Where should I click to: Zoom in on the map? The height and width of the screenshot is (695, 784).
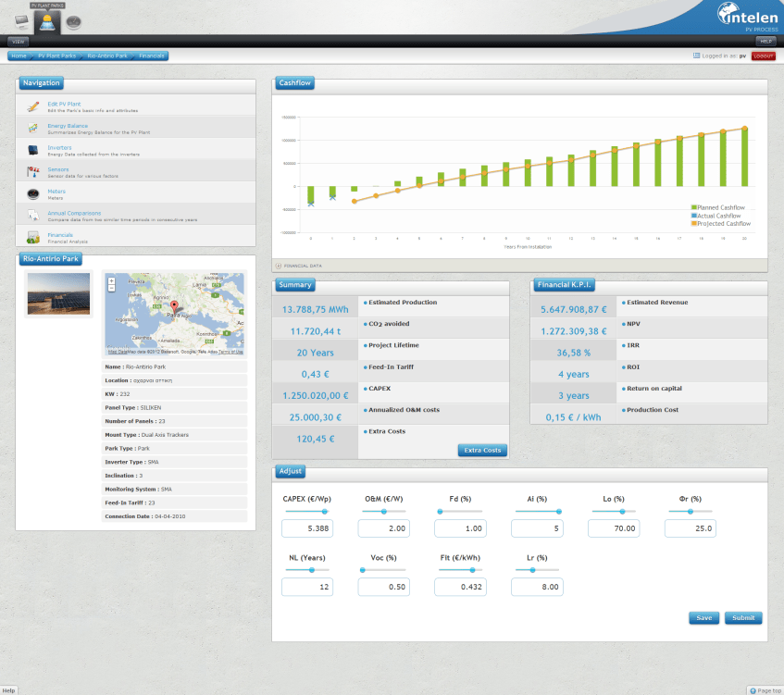point(112,279)
